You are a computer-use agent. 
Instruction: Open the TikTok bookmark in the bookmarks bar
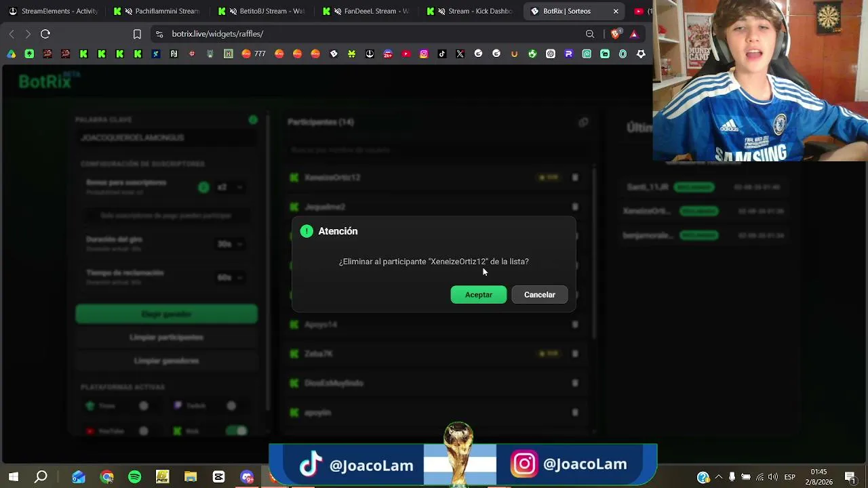tap(442, 54)
